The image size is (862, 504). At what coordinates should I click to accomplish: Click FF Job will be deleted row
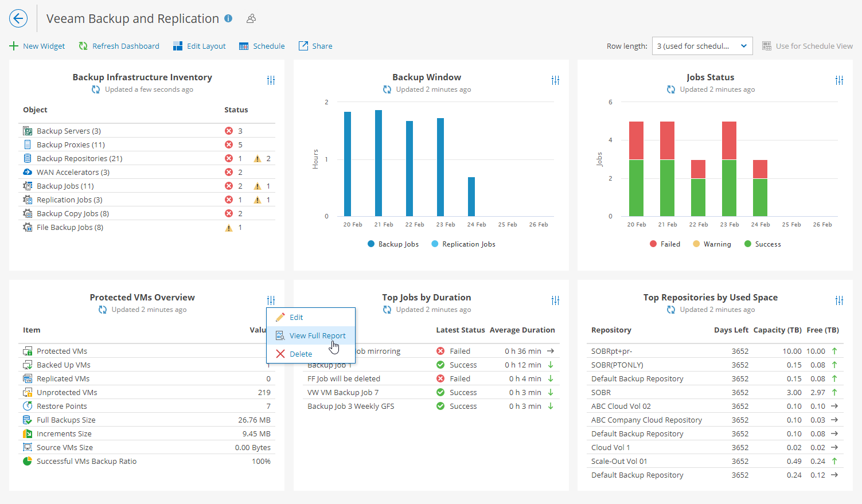[431, 378]
